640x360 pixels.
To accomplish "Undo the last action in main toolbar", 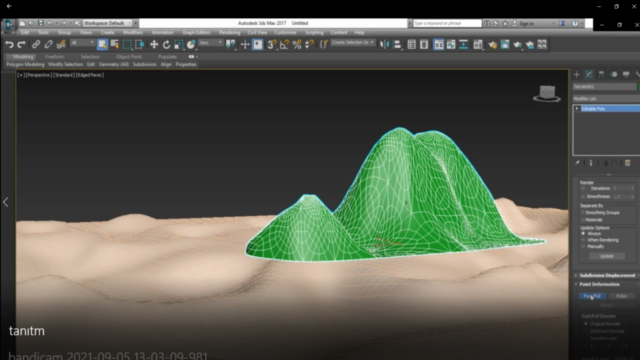I will click(x=9, y=44).
